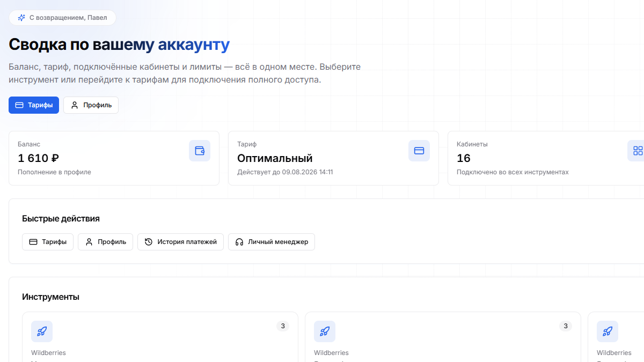Click the balance value 1 610 ₽
Image resolution: width=644 pixels, height=362 pixels.
38,158
